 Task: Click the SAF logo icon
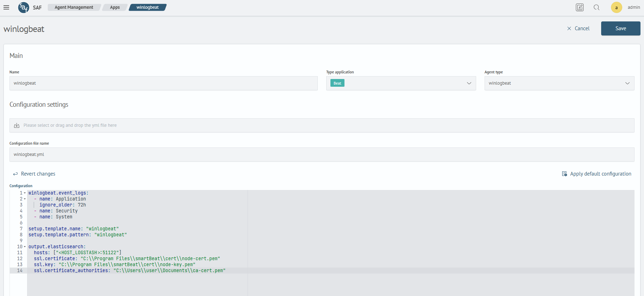point(24,7)
